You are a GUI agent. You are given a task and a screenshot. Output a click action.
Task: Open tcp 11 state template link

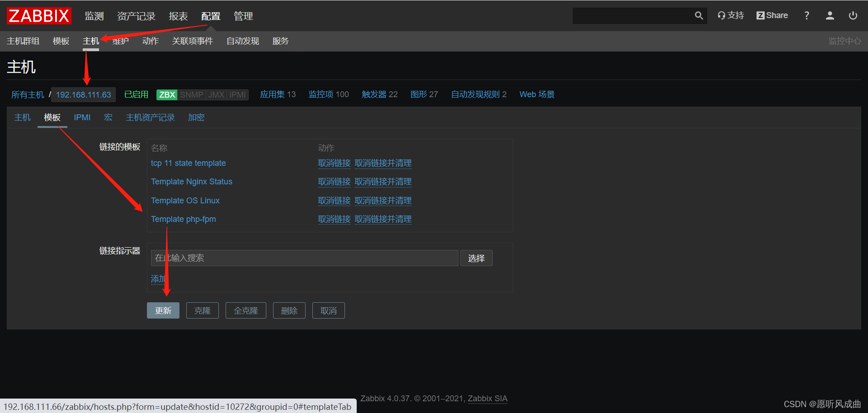[188, 163]
